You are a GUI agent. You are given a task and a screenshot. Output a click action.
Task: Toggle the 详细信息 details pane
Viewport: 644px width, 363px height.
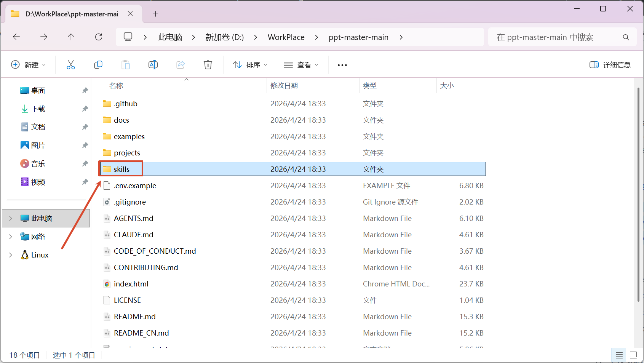[610, 65]
